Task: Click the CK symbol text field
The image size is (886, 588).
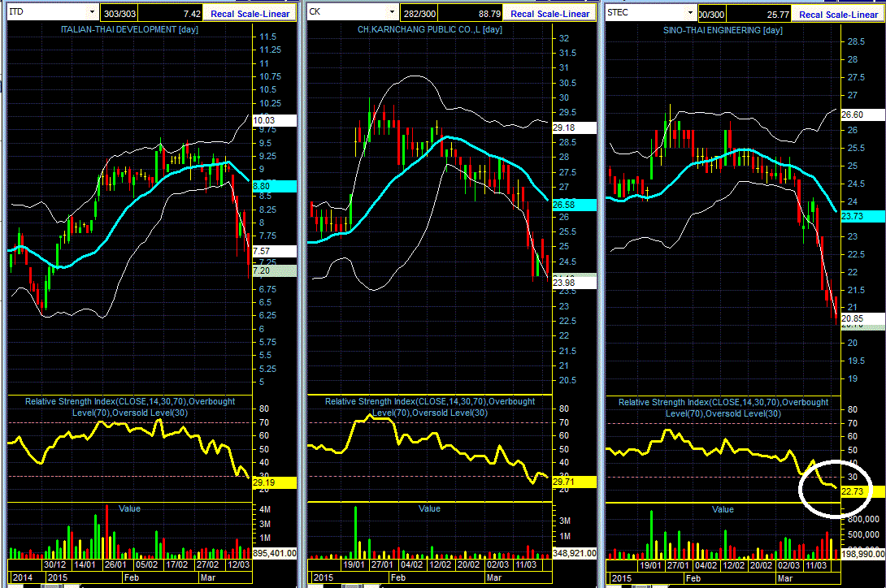Action: pyautogui.click(x=348, y=12)
